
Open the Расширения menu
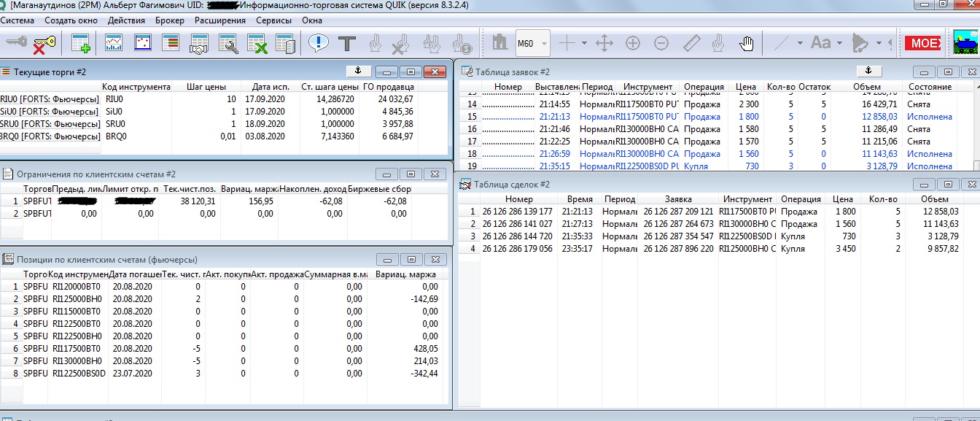coord(219,20)
